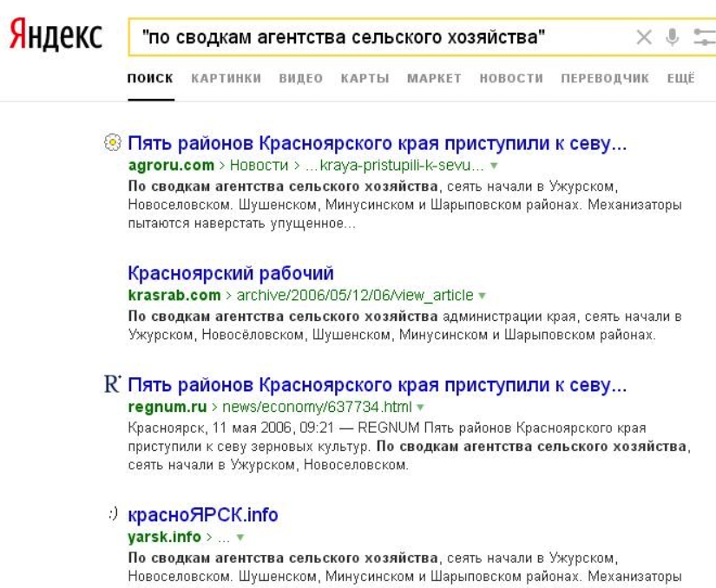Open advanced search settings sliders icon
The height and width of the screenshot is (588, 716).
[x=701, y=38]
